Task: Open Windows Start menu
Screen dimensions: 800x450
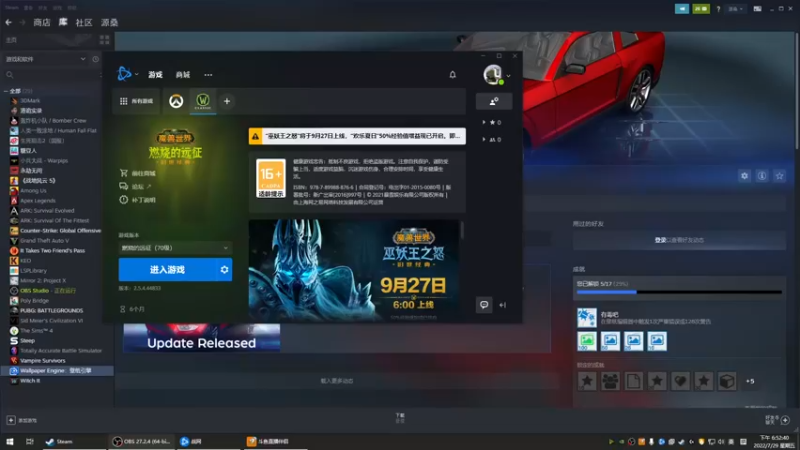Action: click(10, 441)
